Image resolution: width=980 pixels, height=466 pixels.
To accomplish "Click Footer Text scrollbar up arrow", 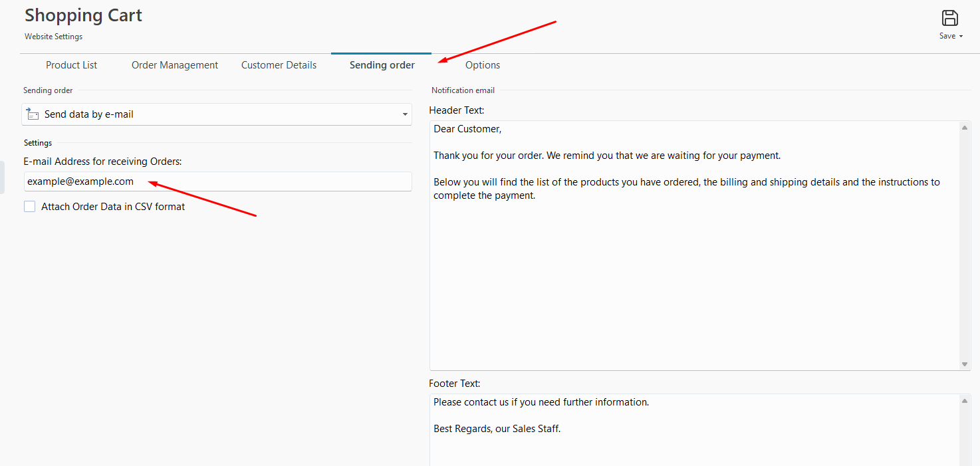I will click(965, 401).
